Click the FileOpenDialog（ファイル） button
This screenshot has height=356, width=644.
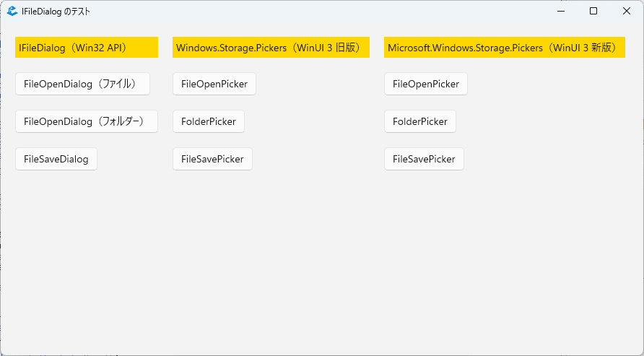tap(82, 84)
